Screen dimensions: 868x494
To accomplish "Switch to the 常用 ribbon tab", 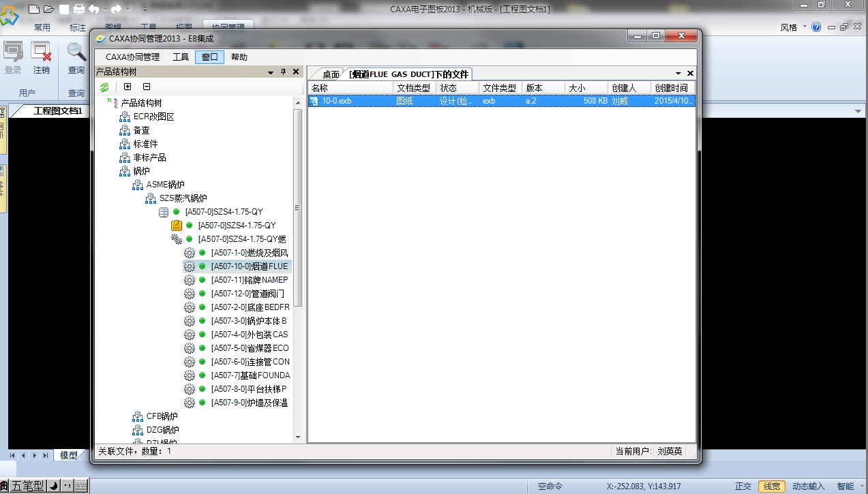I will click(x=42, y=27).
